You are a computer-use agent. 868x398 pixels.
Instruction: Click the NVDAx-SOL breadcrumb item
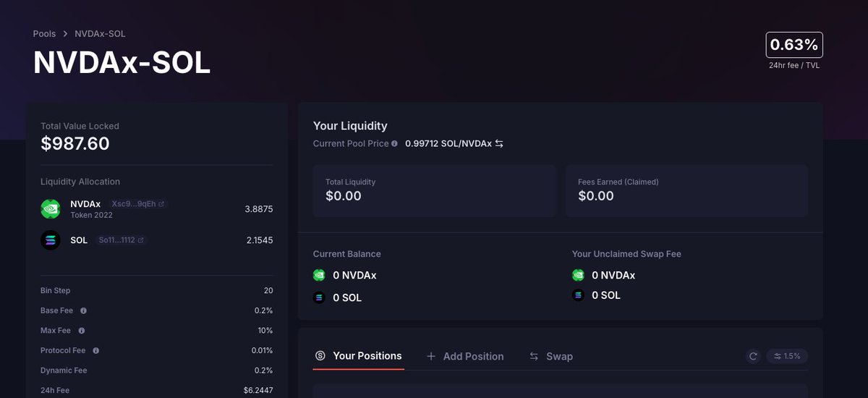coord(100,34)
